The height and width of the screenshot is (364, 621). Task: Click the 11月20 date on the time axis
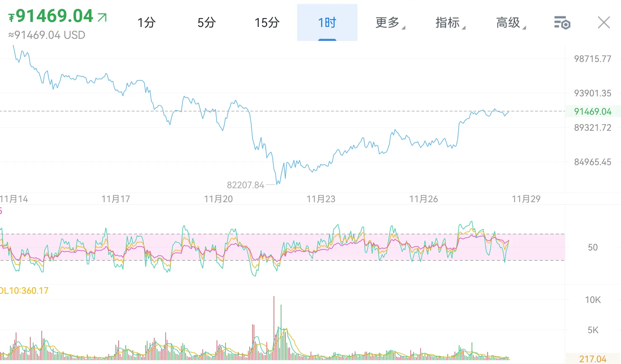click(x=218, y=199)
